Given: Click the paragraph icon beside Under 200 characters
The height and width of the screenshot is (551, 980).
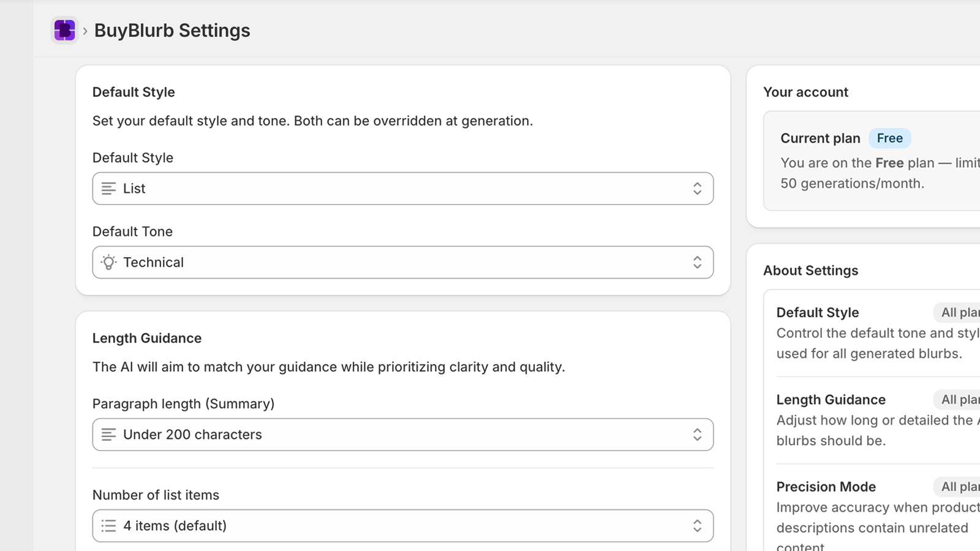Looking at the screenshot, I should [x=108, y=435].
